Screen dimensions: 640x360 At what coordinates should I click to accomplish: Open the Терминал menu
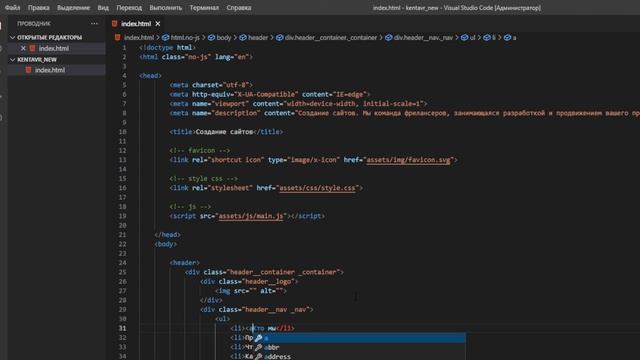[x=204, y=8]
